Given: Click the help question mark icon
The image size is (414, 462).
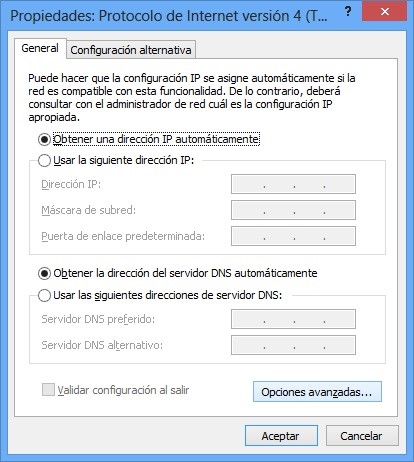Looking at the screenshot, I should (x=348, y=12).
